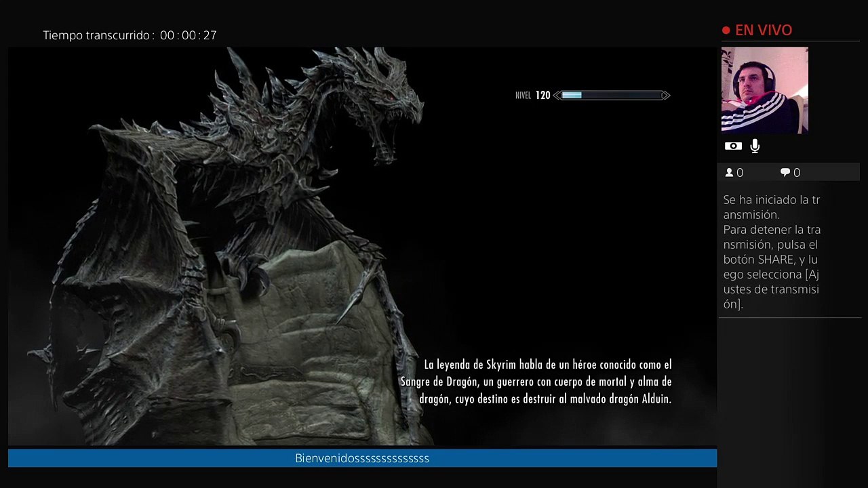This screenshot has height=488, width=868.
Task: Click the viewers count person icon
Action: tap(730, 173)
